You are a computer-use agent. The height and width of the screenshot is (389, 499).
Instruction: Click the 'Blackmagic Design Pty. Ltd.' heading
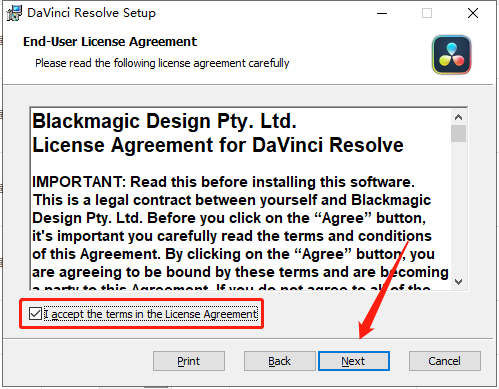tap(164, 121)
